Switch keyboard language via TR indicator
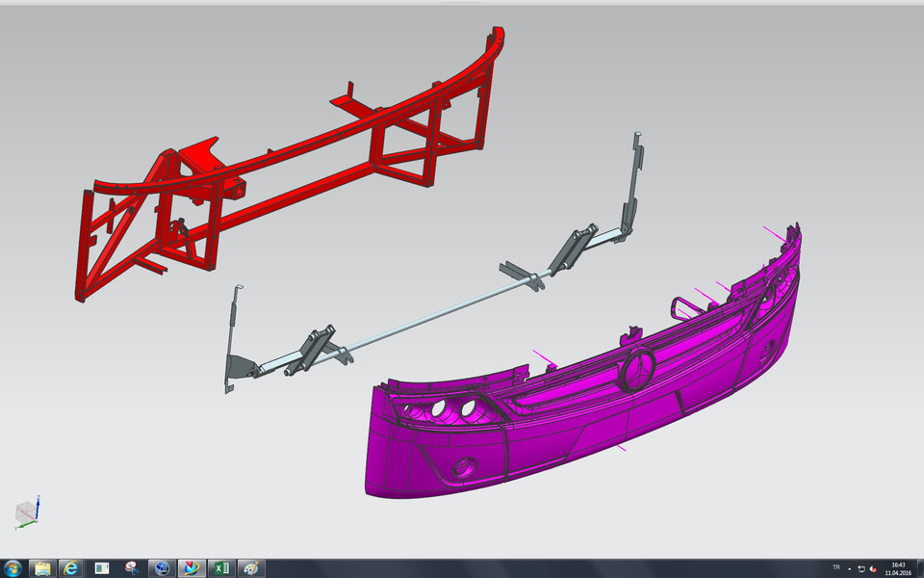Image resolution: width=924 pixels, height=578 pixels. coord(836,567)
